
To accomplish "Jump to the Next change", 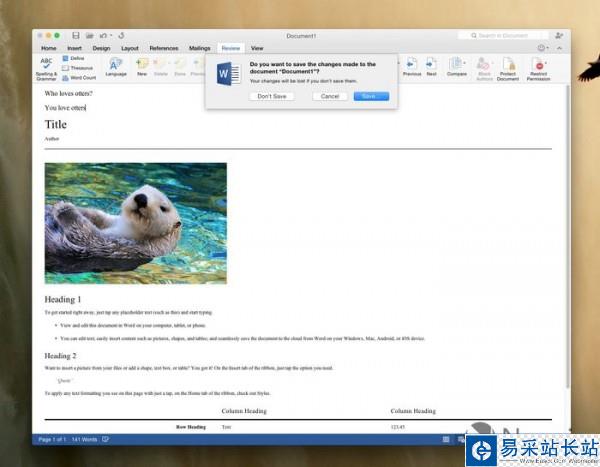I will point(432,66).
